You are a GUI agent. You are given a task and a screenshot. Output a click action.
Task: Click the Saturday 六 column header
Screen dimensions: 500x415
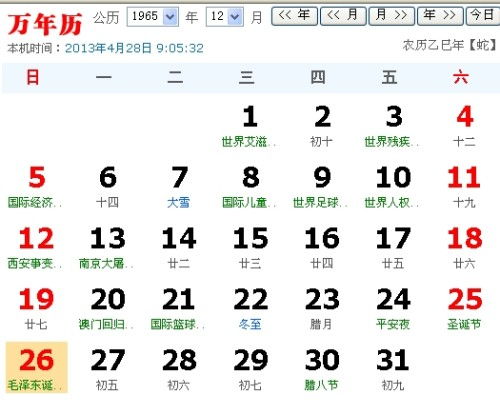click(x=461, y=77)
